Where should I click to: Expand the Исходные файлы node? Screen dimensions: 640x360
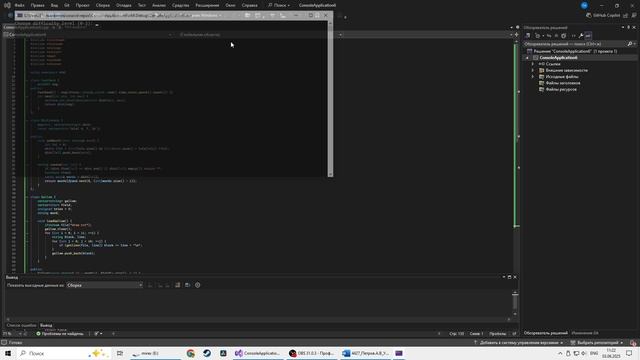pyautogui.click(x=533, y=77)
